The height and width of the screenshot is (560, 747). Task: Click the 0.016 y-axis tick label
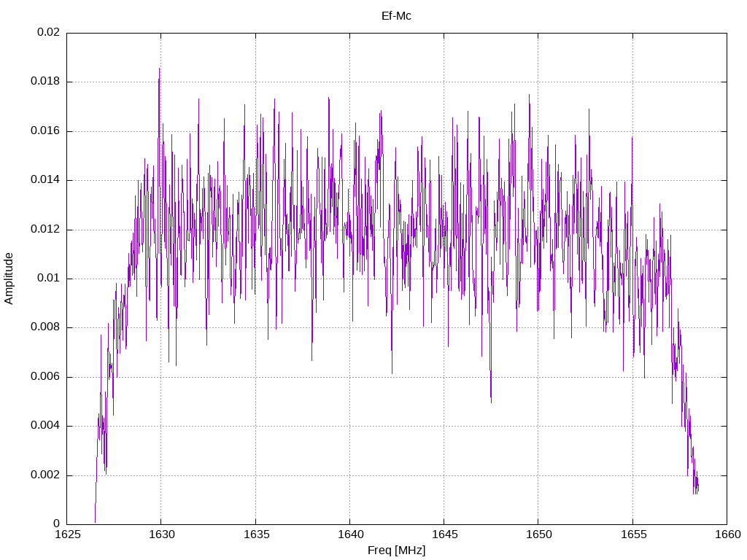coord(46,131)
